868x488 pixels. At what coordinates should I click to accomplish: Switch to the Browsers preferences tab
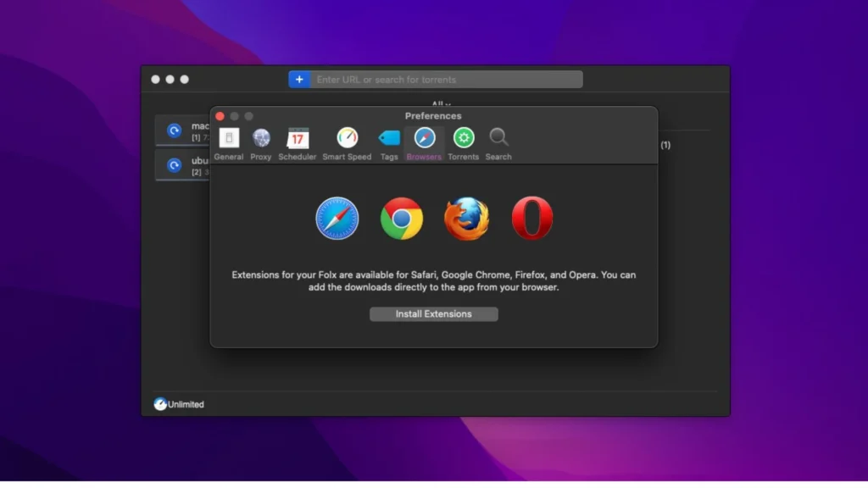tap(424, 138)
